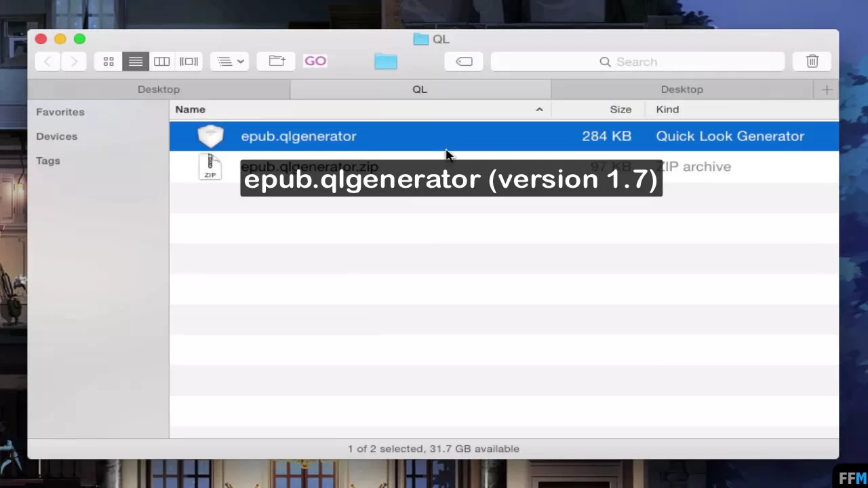Click the Search field
Viewport: 868px width, 488px height.
[637, 62]
